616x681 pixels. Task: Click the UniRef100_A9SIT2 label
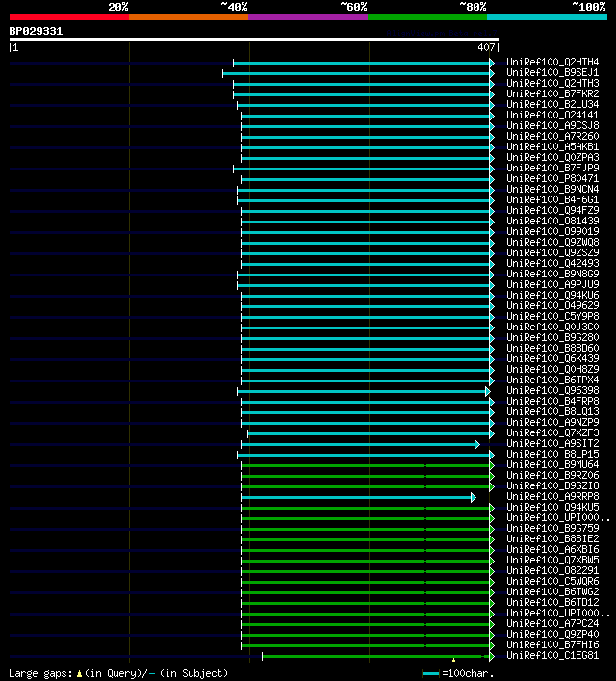pos(552,443)
